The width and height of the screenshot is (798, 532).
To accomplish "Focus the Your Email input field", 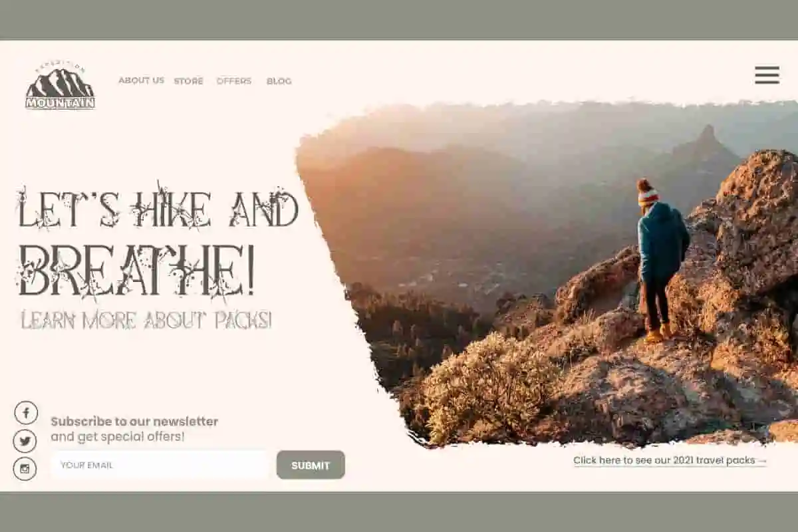I will [160, 465].
